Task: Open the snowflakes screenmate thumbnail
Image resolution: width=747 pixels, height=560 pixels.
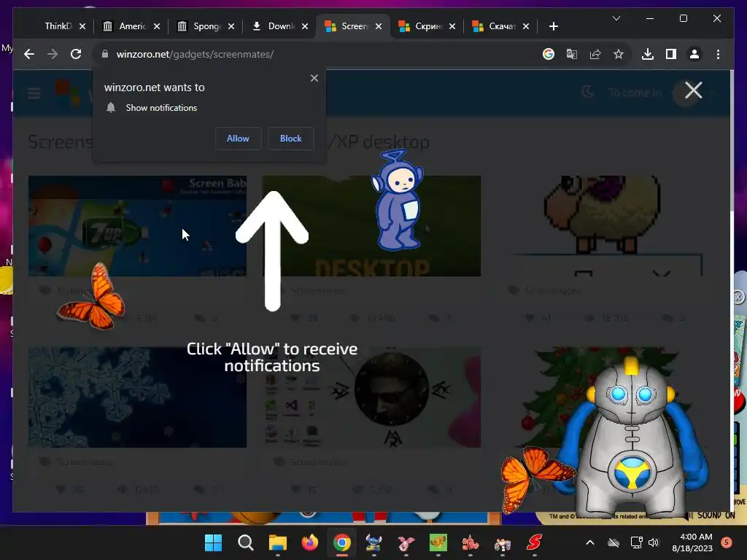Action: [138, 397]
